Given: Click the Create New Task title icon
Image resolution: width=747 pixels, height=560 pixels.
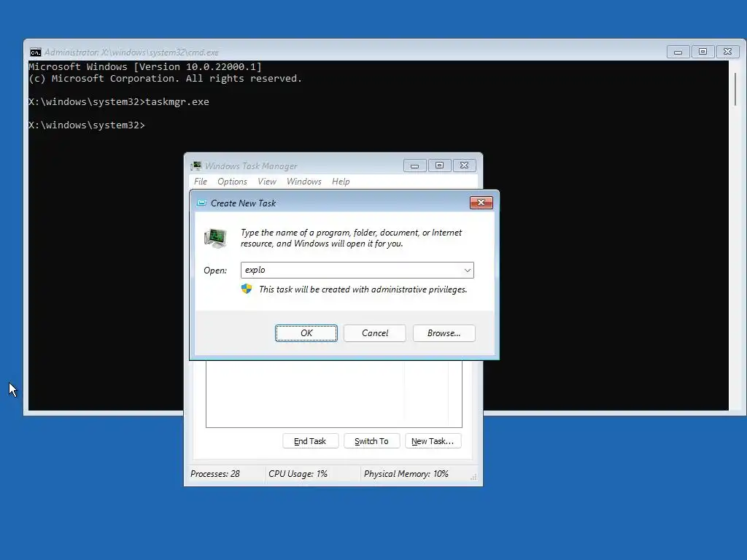Looking at the screenshot, I should tap(202, 203).
